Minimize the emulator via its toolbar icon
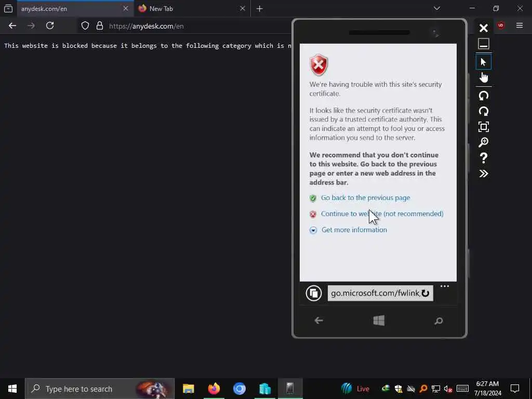The height and width of the screenshot is (399, 532). 484,44
